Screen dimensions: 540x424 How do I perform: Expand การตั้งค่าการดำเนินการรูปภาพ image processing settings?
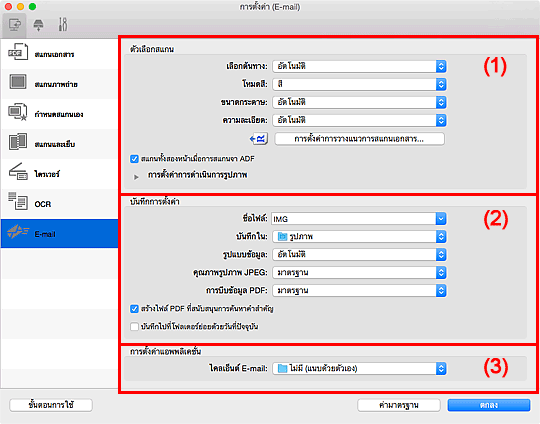(x=136, y=177)
